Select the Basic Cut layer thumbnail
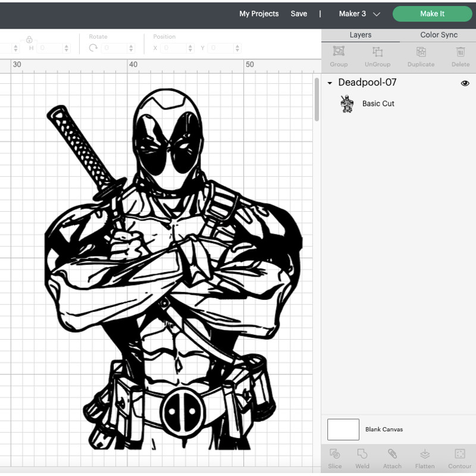 pyautogui.click(x=347, y=104)
